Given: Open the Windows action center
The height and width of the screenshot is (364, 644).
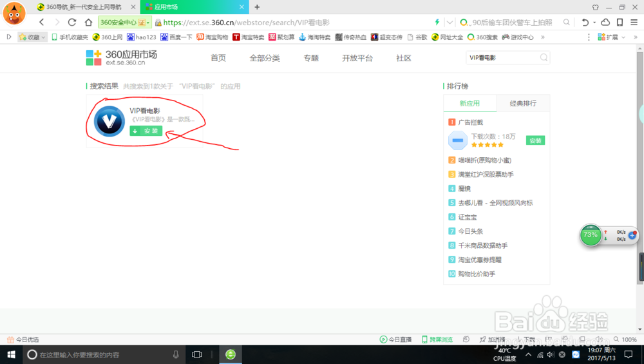Looking at the screenshot, I should click(x=628, y=354).
